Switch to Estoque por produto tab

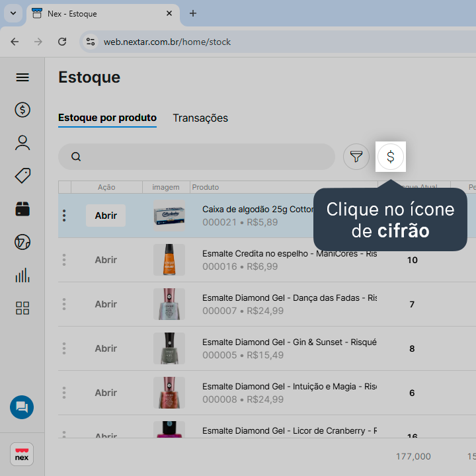click(x=108, y=118)
